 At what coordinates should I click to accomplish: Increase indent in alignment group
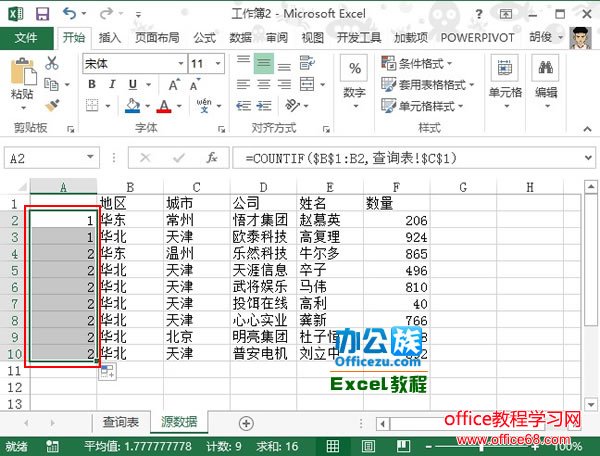point(264,106)
